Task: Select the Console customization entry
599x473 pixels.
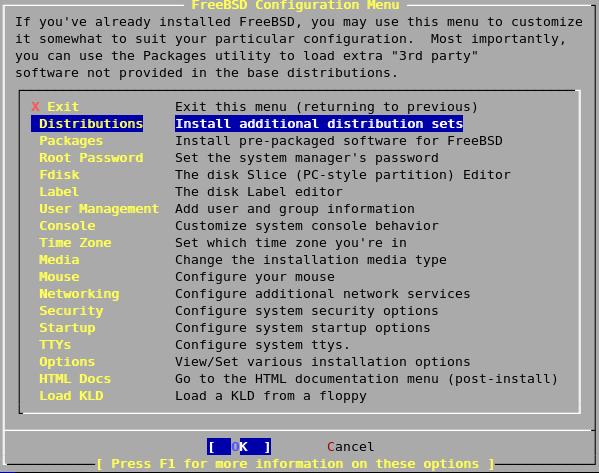Action: tap(67, 226)
